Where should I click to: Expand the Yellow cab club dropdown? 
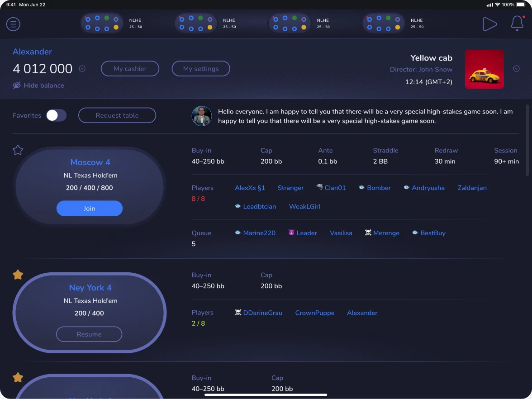click(517, 69)
